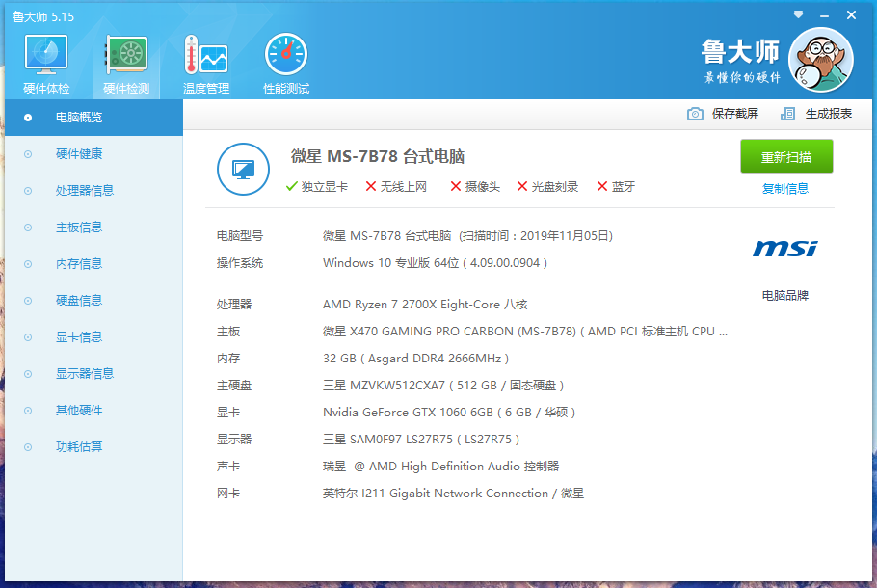Click the MSI brand logo
The image size is (877, 588).
coord(785,249)
